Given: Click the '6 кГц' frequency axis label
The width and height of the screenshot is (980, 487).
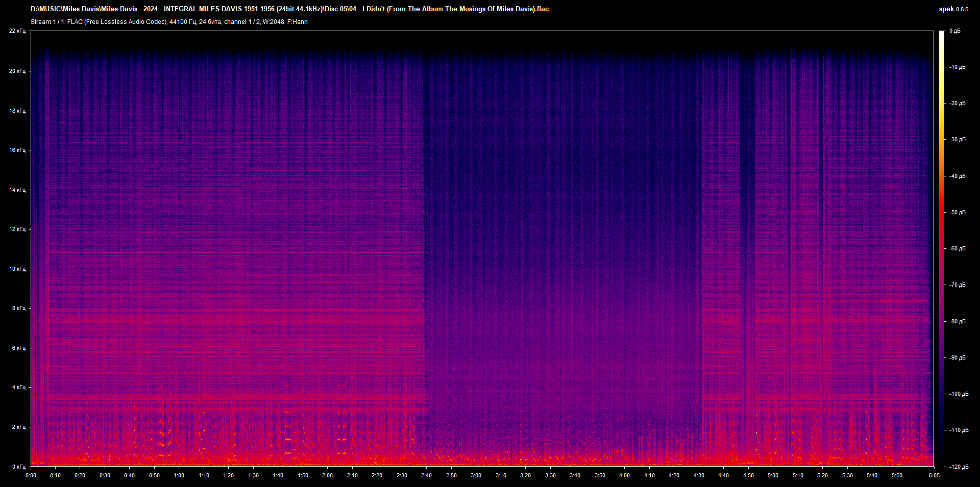Looking at the screenshot, I should click(19, 348).
